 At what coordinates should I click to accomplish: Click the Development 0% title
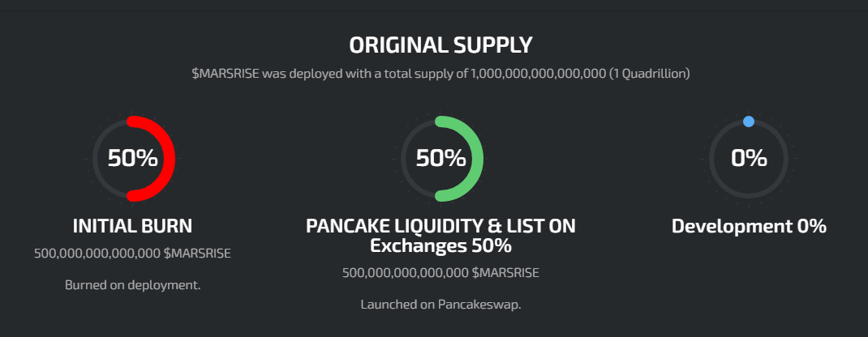pyautogui.click(x=749, y=226)
